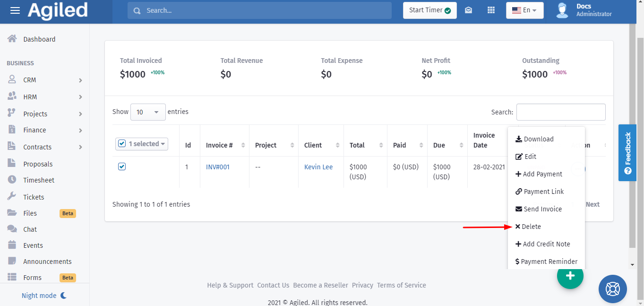Click the green plus floating button
The height and width of the screenshot is (306, 644).
(570, 276)
